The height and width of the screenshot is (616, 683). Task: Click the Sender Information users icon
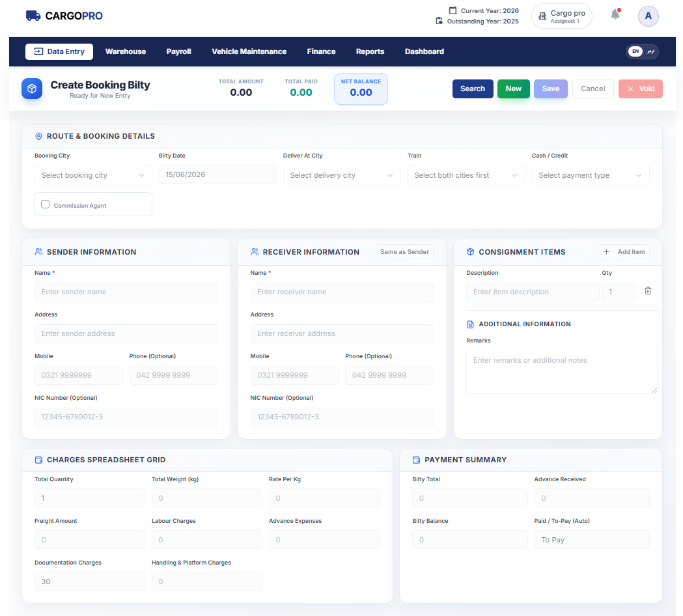point(38,252)
